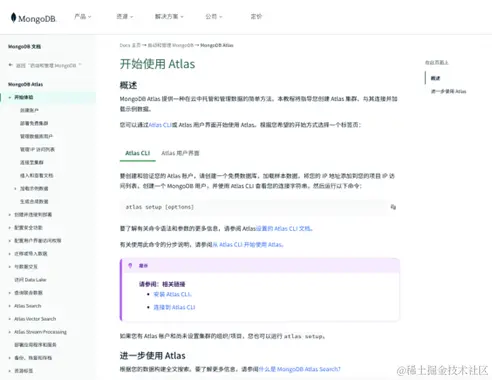Switch to the Atlas CLI tab
Screen dimensions: 492x380
tap(138, 153)
